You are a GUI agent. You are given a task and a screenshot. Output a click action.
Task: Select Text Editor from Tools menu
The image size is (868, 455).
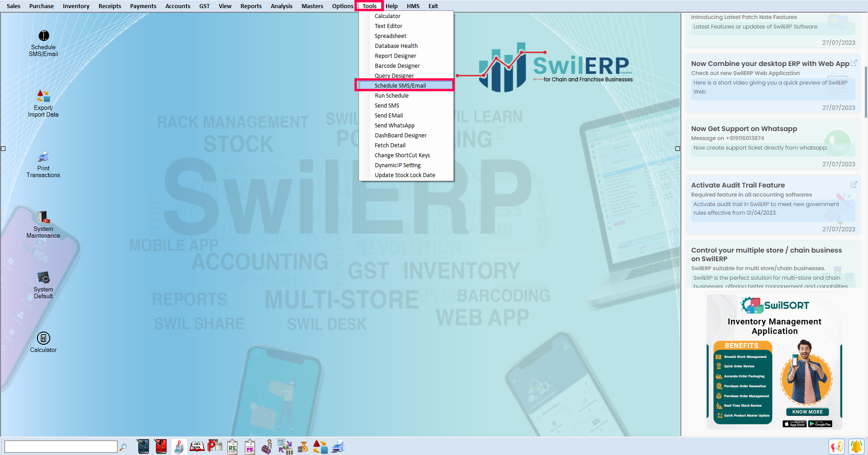tap(406, 26)
